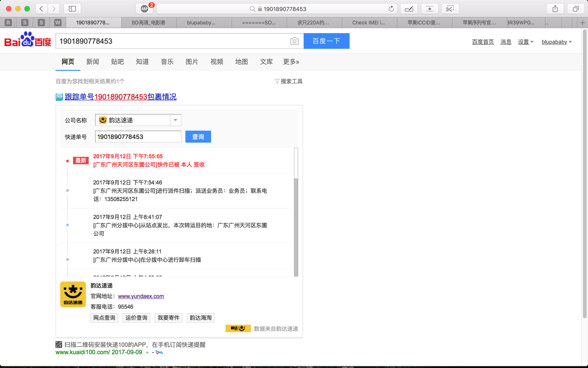Viewport: 588px width, 368px height.
Task: Open pinned tab labeled B
Action: (8, 22)
